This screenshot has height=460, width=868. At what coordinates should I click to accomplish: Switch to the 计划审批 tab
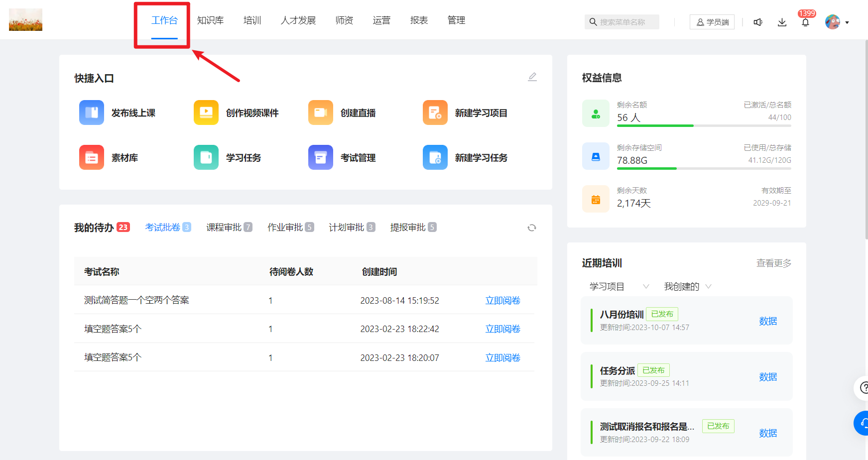point(352,228)
